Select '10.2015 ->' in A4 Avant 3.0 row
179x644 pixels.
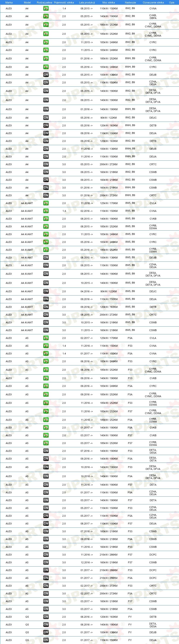pos(87,322)
